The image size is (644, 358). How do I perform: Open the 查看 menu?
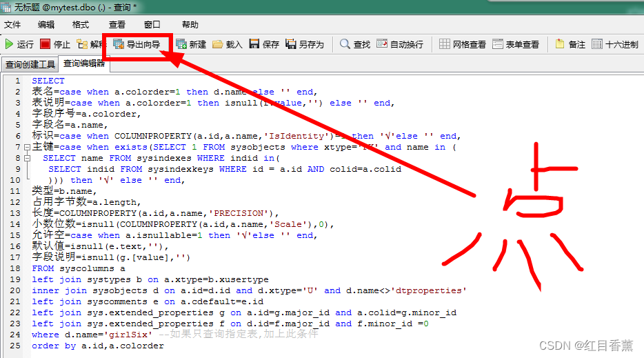tap(117, 25)
